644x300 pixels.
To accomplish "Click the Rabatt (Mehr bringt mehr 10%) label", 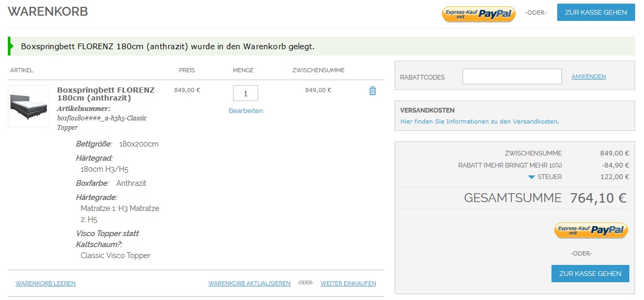I will click(510, 165).
